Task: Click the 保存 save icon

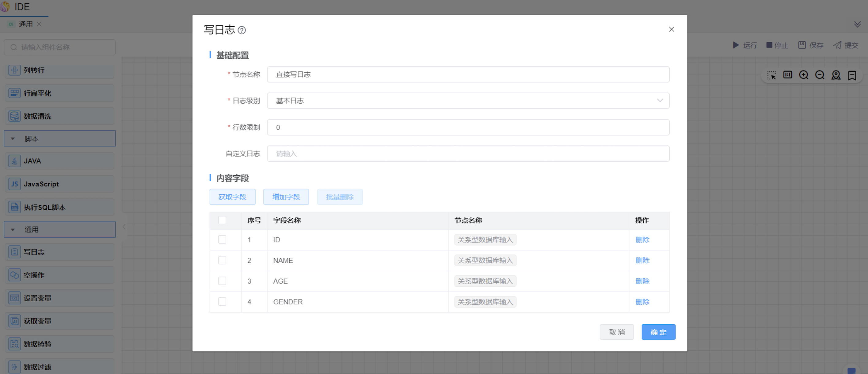Action: pyautogui.click(x=802, y=45)
